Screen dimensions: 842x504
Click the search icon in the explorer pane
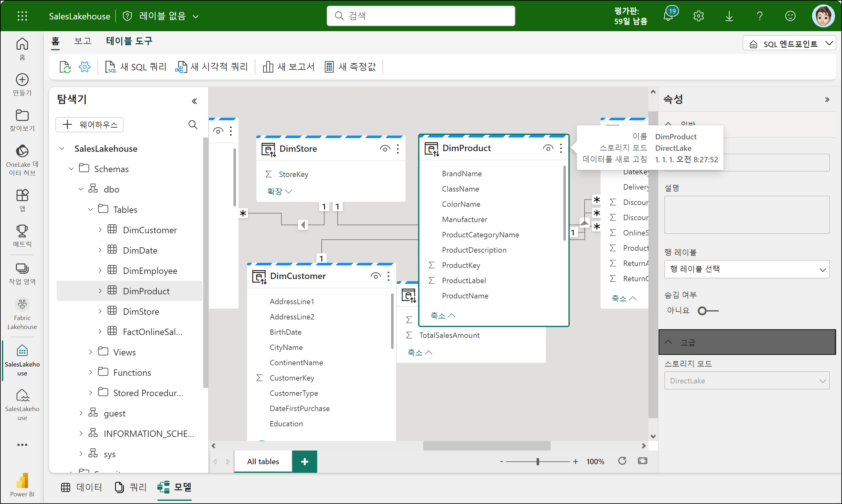point(193,125)
